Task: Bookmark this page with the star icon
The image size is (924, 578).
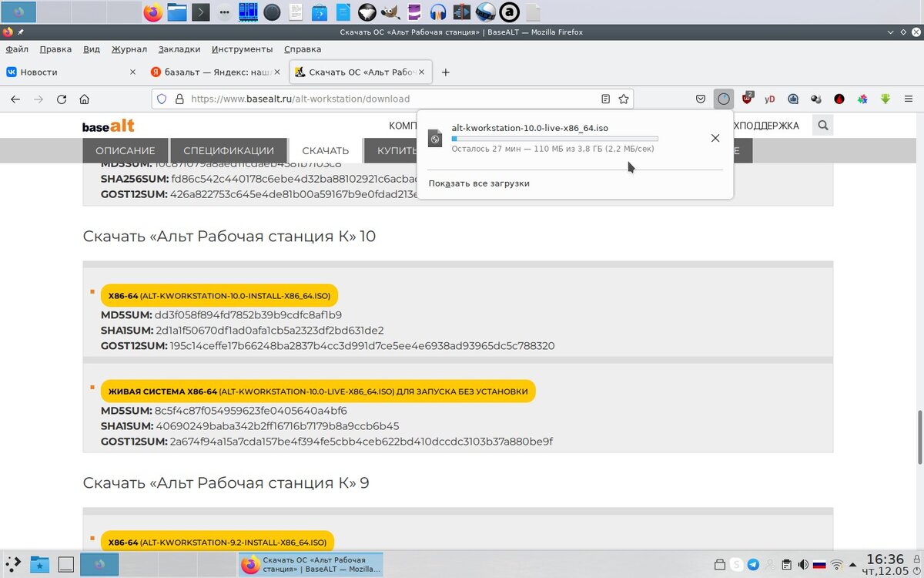Action: [x=624, y=99]
